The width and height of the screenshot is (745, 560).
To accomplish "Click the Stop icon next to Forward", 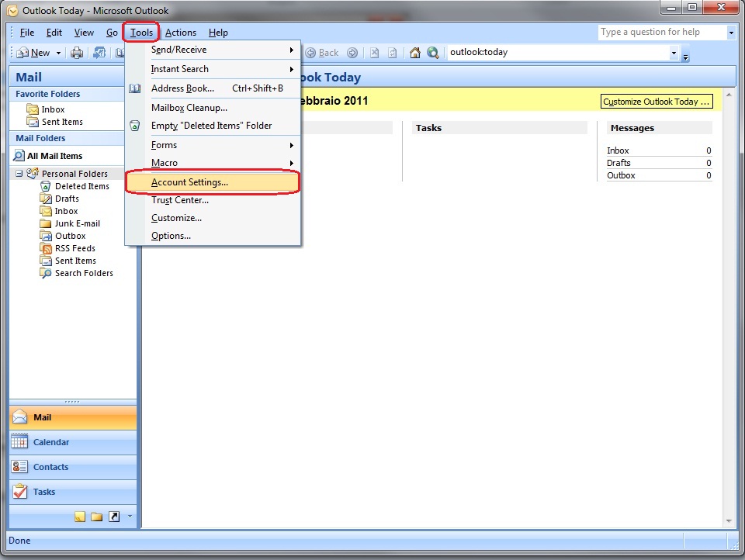I will coord(374,53).
